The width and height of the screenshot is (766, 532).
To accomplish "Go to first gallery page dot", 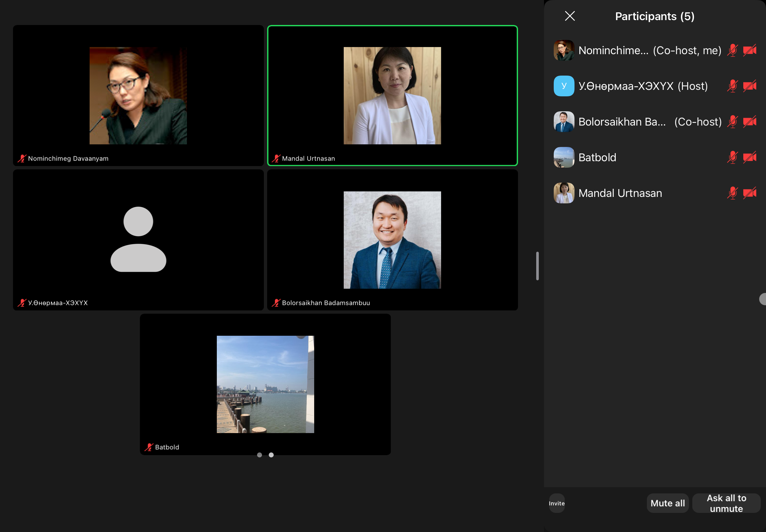I will (259, 455).
